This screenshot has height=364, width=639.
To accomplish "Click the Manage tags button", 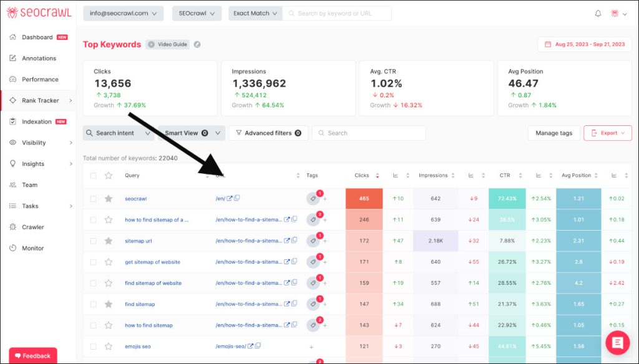I will tap(553, 133).
